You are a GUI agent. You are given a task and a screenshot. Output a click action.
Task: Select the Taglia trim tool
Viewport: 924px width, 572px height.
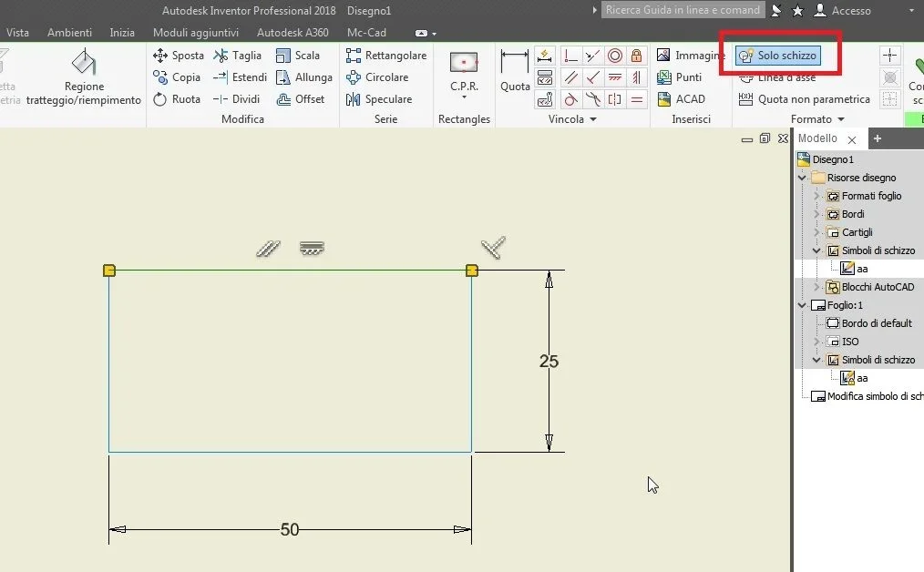238,56
